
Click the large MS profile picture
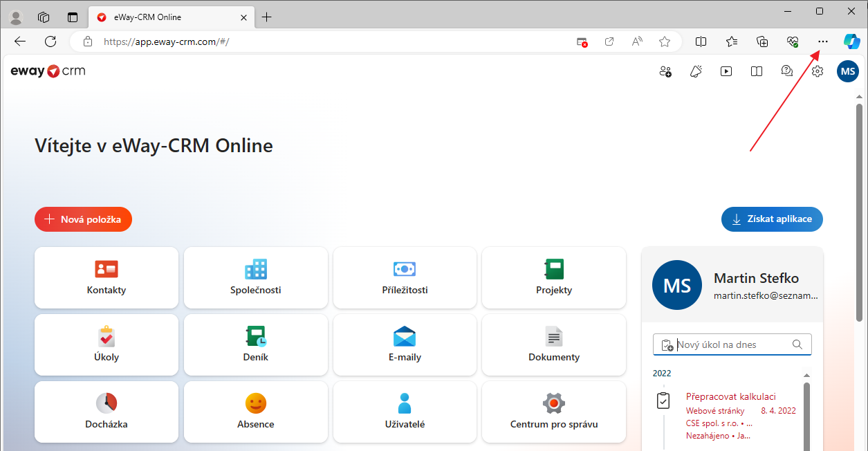click(x=677, y=285)
